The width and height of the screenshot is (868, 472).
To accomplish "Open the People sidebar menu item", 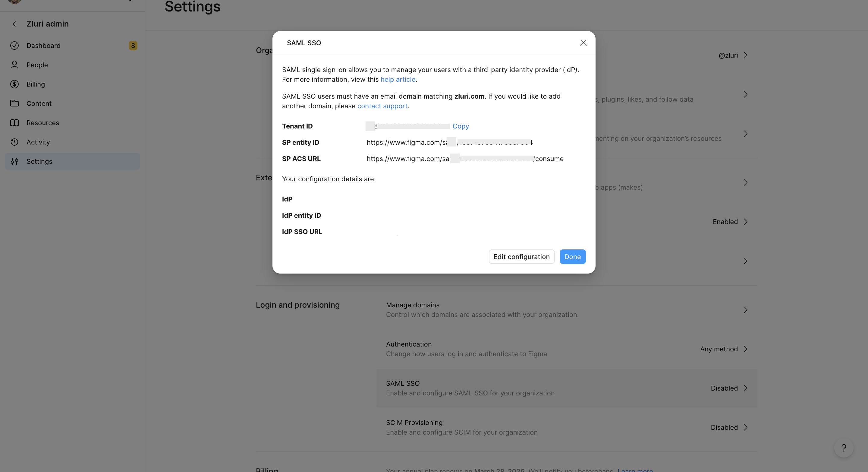I will [x=37, y=65].
